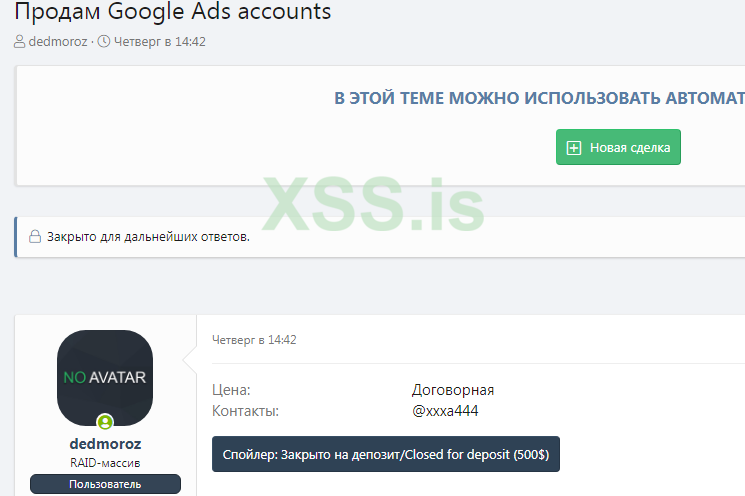Click the user icon beside dedmoroz in header
The width and height of the screenshot is (745, 496).
tap(19, 42)
